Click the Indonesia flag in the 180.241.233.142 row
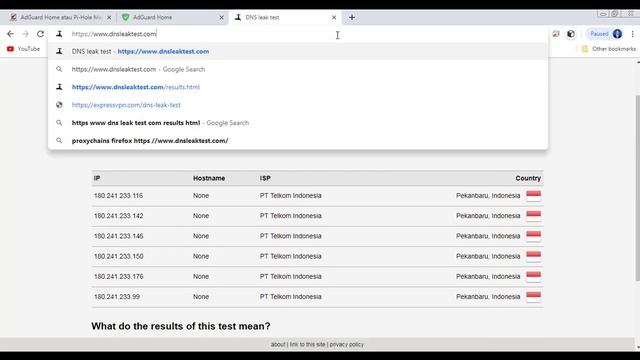This screenshot has height=360, width=640. pyautogui.click(x=533, y=216)
